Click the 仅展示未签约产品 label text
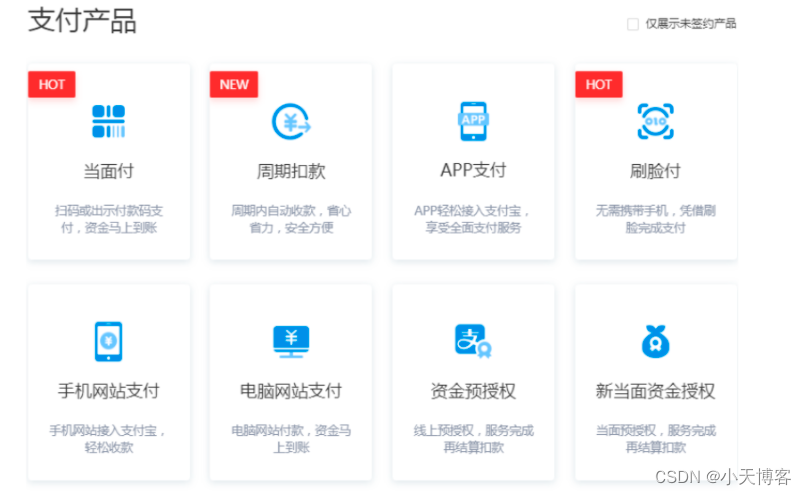The image size is (807, 495). click(691, 24)
